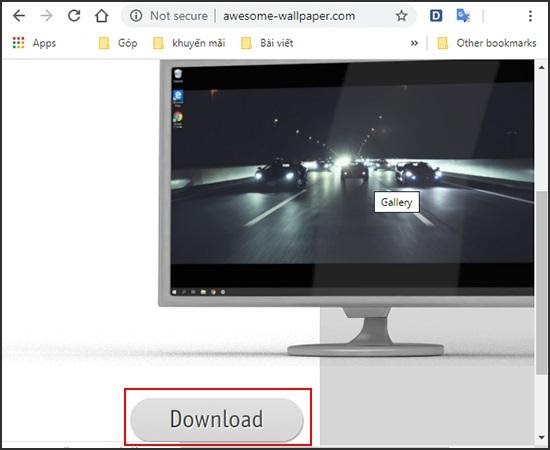
Task: Open the Google Translate extension
Action: (x=463, y=16)
